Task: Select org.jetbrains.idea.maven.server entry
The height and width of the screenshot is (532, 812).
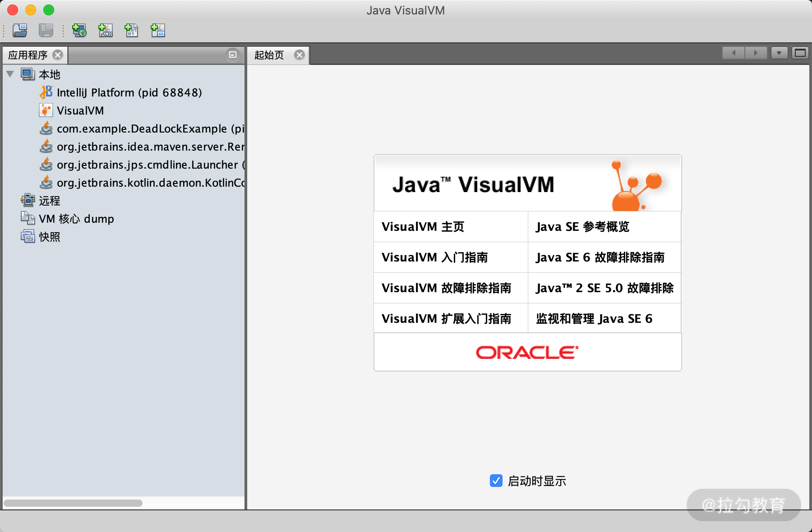Action: pyautogui.click(x=151, y=147)
